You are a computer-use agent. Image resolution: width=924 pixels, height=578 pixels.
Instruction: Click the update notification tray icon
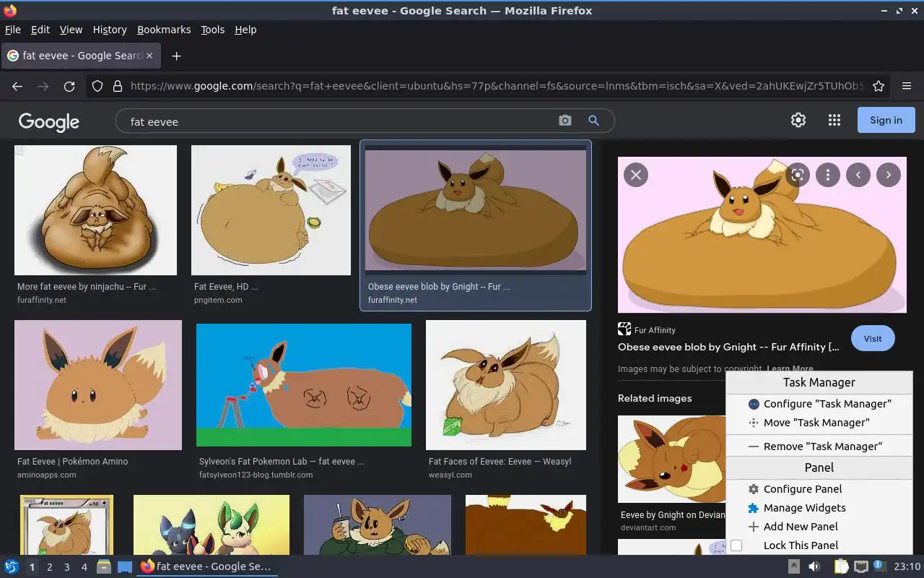[x=879, y=566]
